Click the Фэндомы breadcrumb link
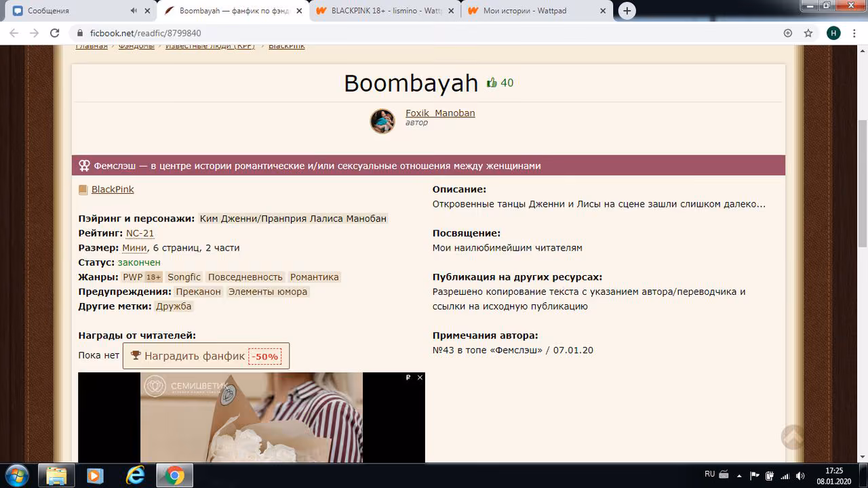The height and width of the screenshot is (488, 868). (x=136, y=46)
